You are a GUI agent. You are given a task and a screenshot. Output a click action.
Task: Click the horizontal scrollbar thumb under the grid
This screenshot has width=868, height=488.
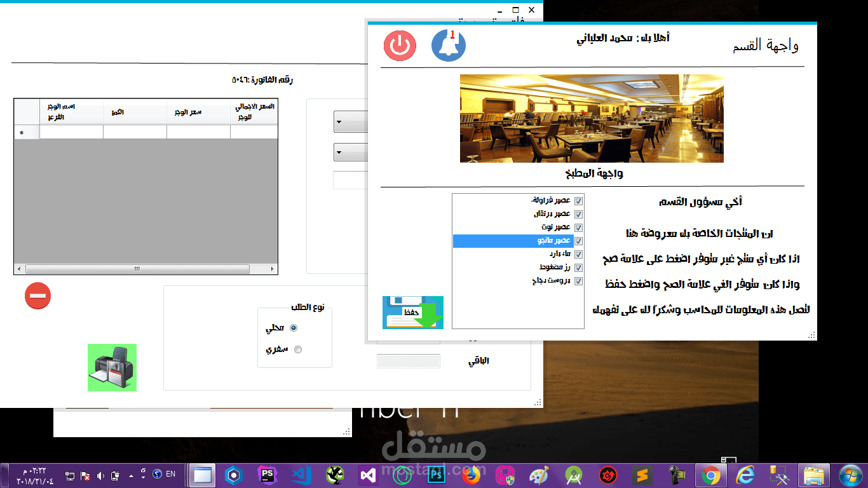click(x=137, y=269)
